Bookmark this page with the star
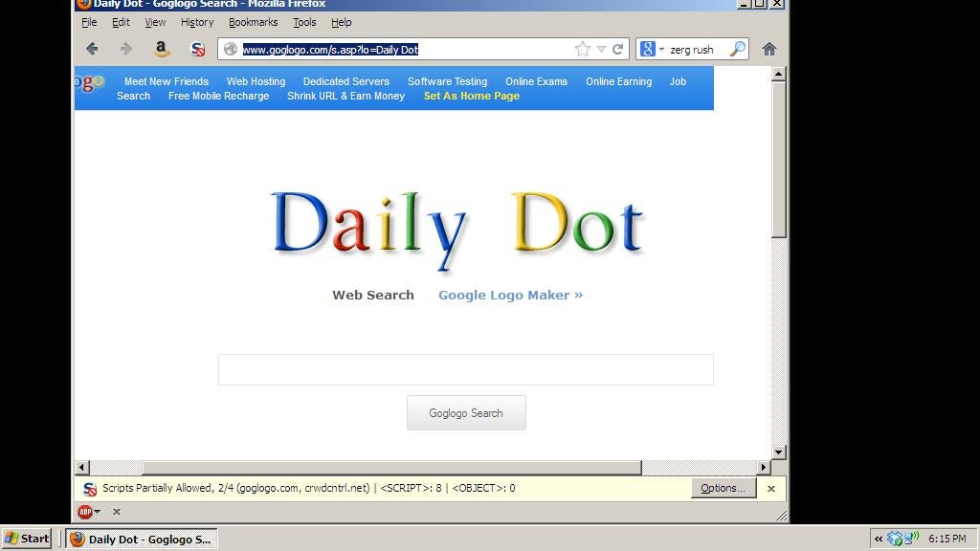This screenshot has width=980, height=551. 583,50
